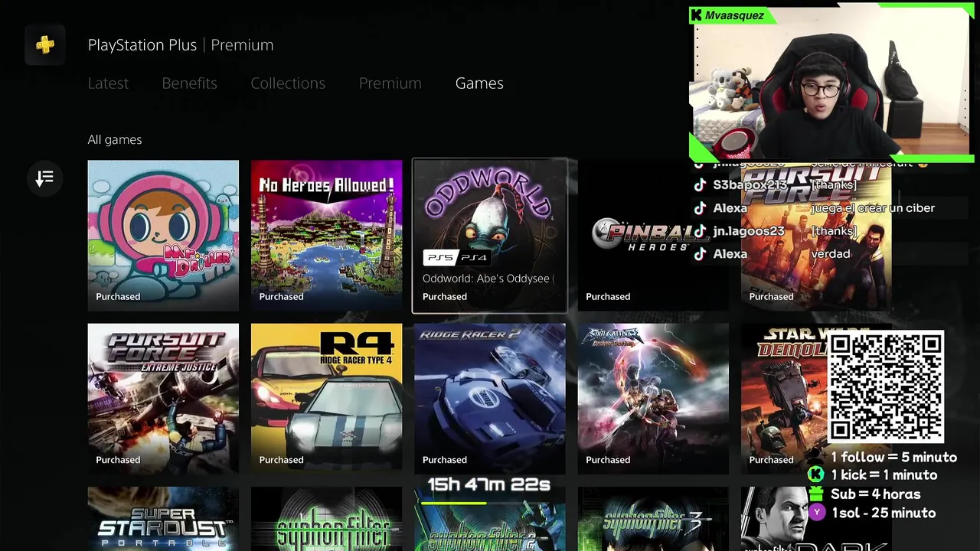Click the TikTok icon beside S3bapox213
The height and width of the screenshot is (551, 980).
pyautogui.click(x=700, y=185)
